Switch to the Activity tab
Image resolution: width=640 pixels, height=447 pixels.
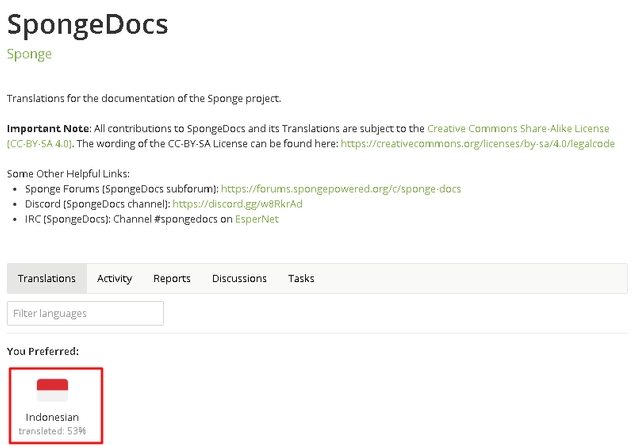coord(114,278)
